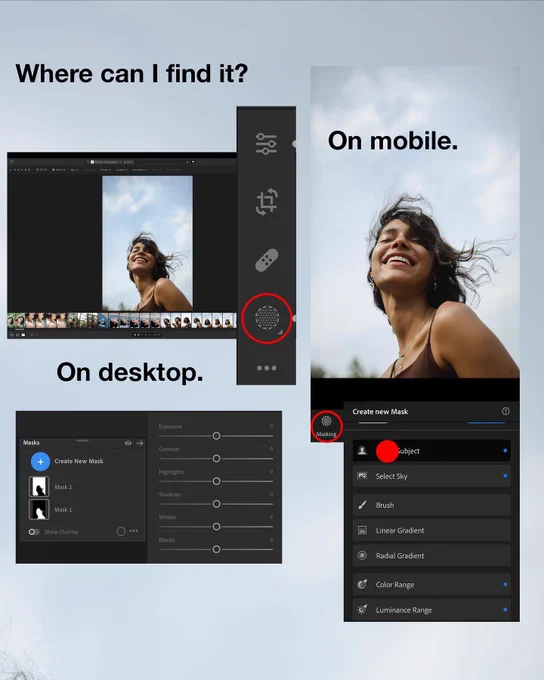Open the three-dot menu in Masks panel

(x=134, y=531)
